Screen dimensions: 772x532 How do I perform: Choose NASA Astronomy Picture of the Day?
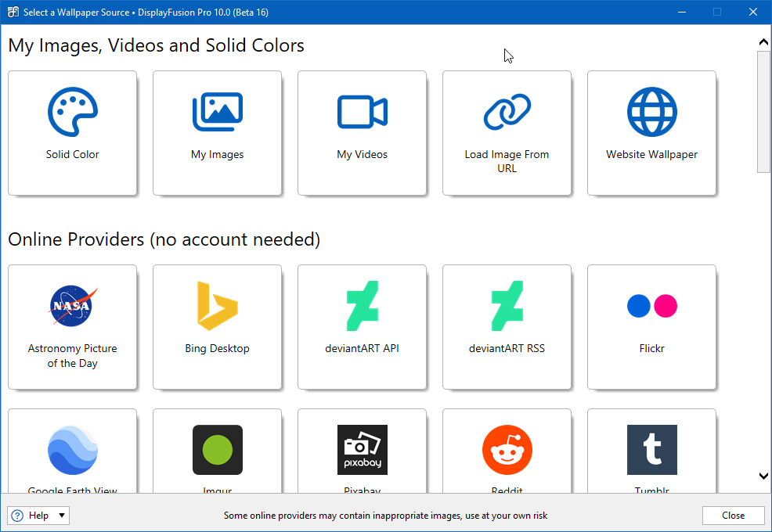click(x=72, y=327)
